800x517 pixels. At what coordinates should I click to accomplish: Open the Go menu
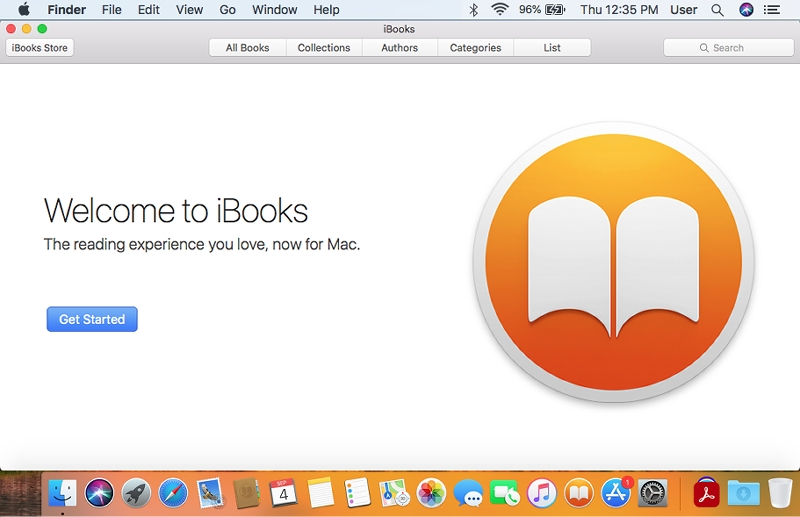point(228,10)
